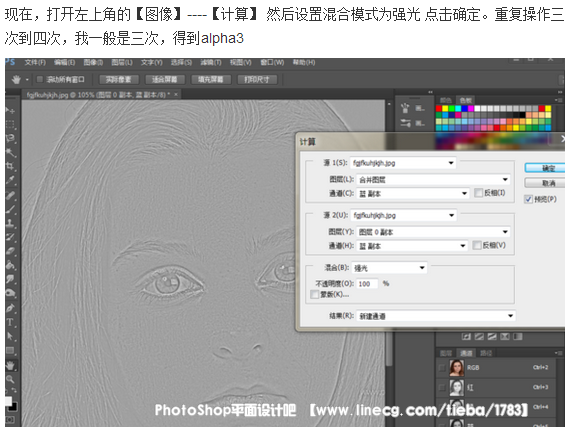Viewport: 578px width, 427px height.
Task: Open the Brush Presets panel icon
Action: [405, 108]
